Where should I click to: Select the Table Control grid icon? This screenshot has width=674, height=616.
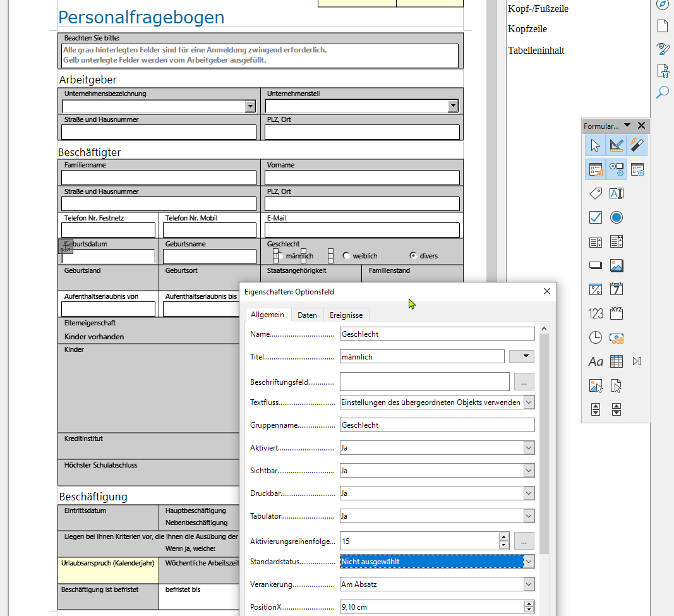coord(616,362)
